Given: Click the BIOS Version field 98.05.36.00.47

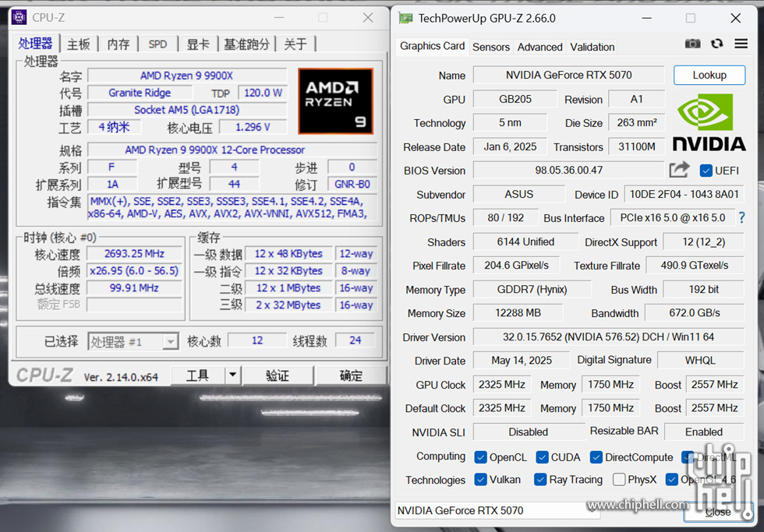Looking at the screenshot, I should pos(568,171).
